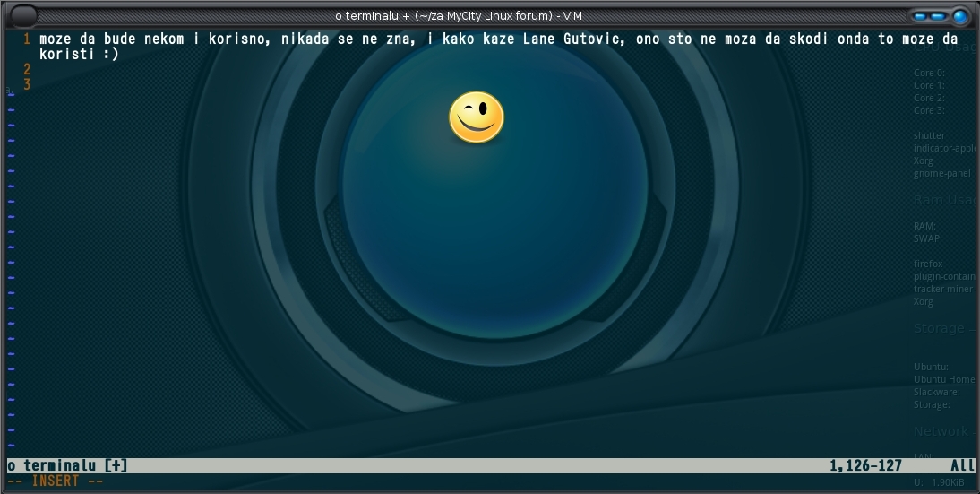Viewport: 980px width, 494px height.
Task: Place cursor on the word 'bude'
Action: (x=119, y=39)
